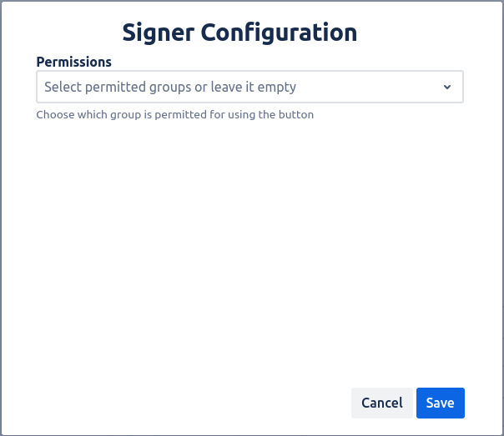Cancel the signer configuration dialog

click(x=381, y=403)
